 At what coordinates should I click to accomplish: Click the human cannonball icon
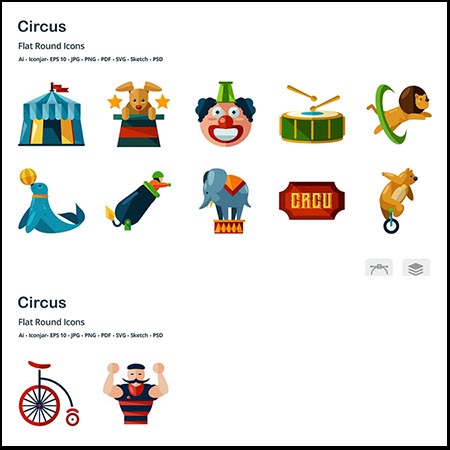[x=138, y=201]
